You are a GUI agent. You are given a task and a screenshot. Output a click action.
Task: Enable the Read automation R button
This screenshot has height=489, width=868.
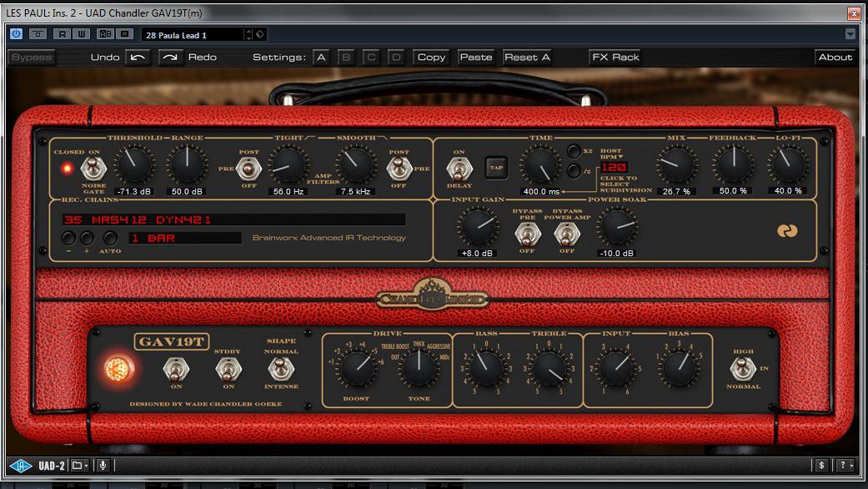click(62, 34)
